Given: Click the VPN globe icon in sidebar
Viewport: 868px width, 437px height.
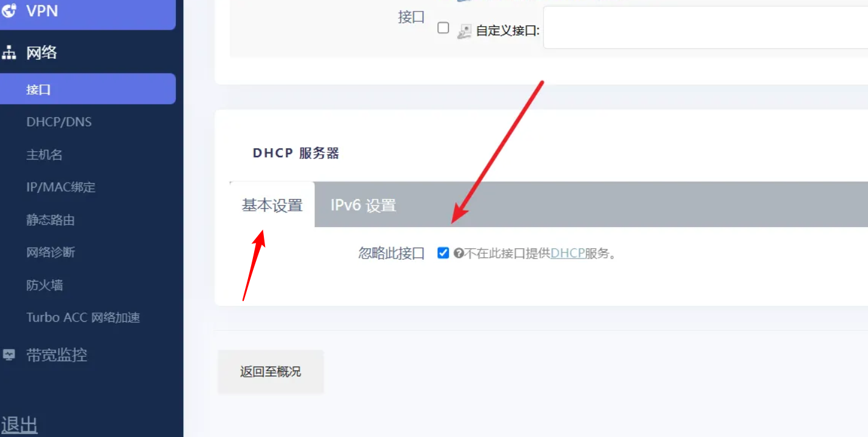Looking at the screenshot, I should pyautogui.click(x=8, y=10).
